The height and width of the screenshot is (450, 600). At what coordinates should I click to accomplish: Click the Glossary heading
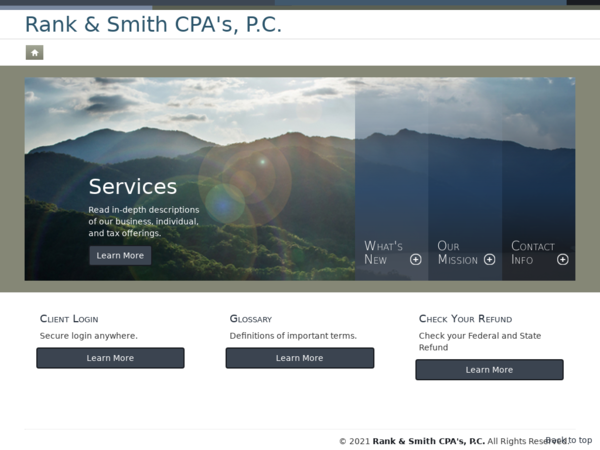pyautogui.click(x=251, y=319)
